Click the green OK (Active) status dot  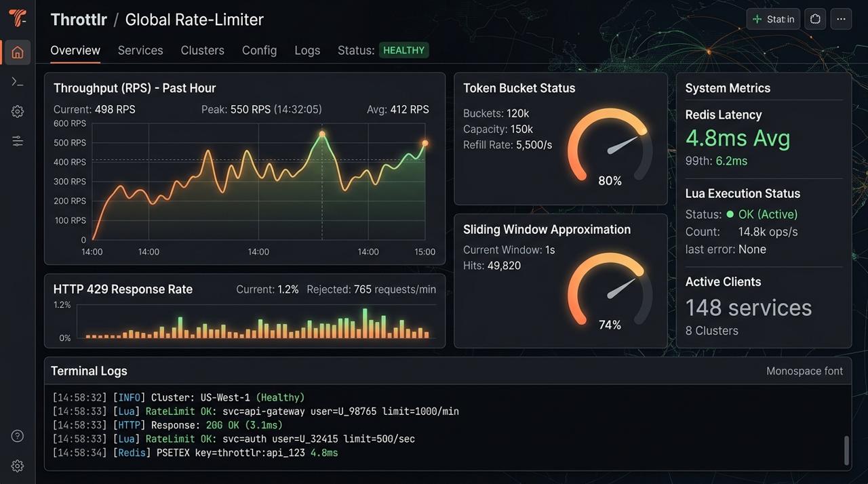point(730,214)
